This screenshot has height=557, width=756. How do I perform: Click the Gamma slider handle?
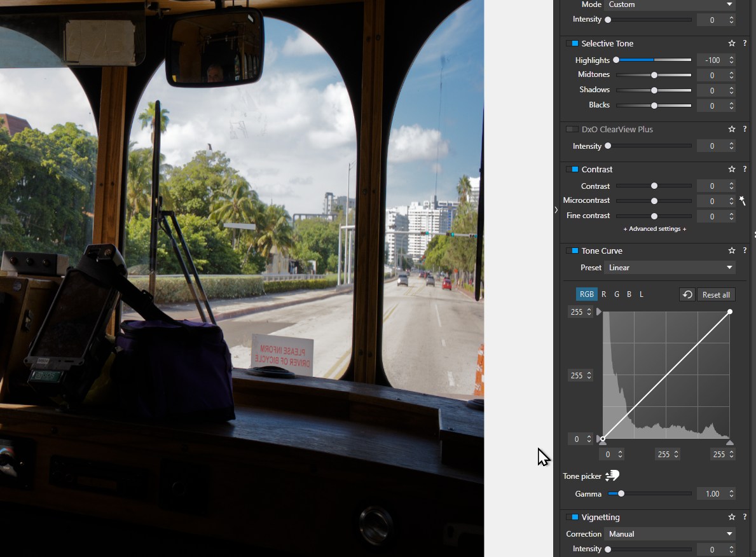coord(621,494)
